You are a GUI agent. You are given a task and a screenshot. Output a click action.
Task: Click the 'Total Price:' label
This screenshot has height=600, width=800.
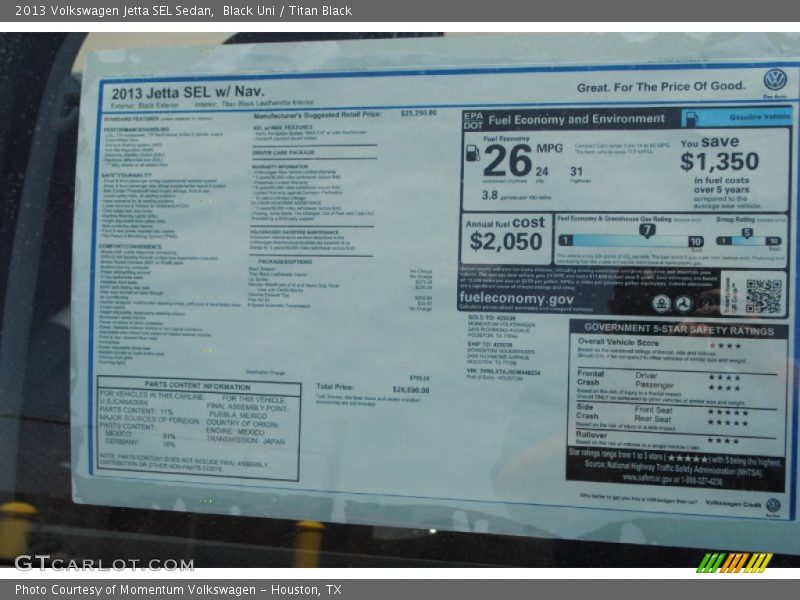[335, 387]
